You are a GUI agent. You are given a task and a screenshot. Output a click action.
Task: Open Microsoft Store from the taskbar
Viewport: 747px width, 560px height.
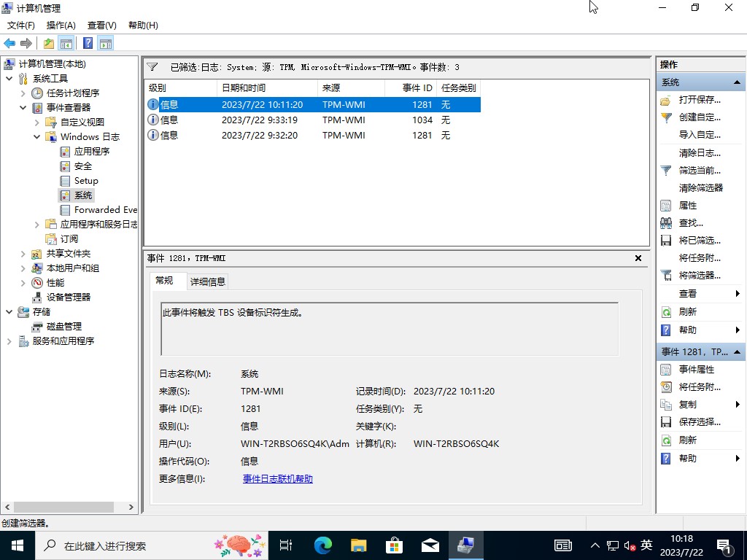pyautogui.click(x=395, y=545)
